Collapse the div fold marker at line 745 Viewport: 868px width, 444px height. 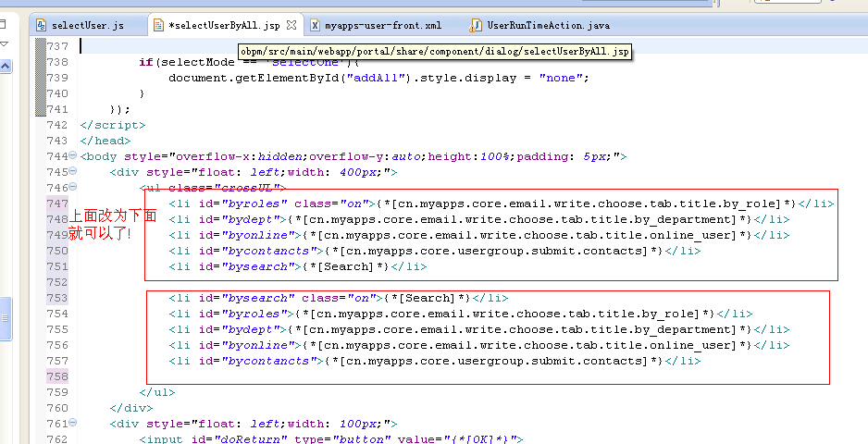pos(73,171)
